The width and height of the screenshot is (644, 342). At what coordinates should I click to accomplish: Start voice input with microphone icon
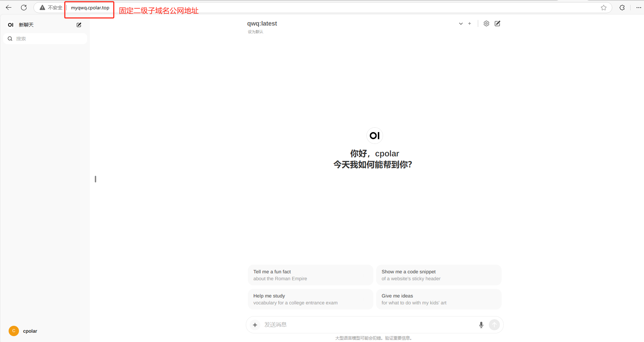(481, 325)
